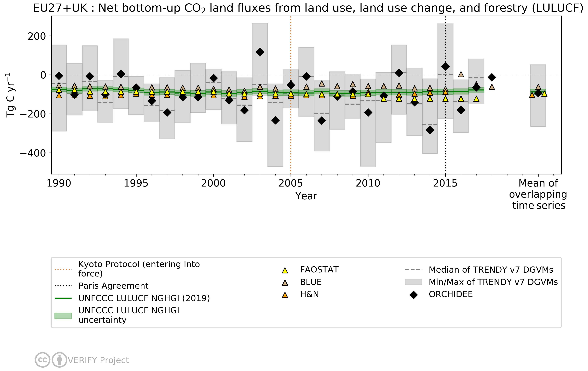Click the VERIFY Project text
Image resolution: width=588 pixels, height=371 pixels.
[98, 360]
